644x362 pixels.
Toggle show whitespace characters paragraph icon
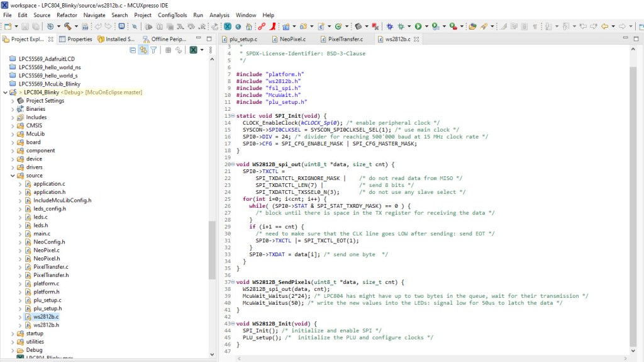click(x=535, y=26)
